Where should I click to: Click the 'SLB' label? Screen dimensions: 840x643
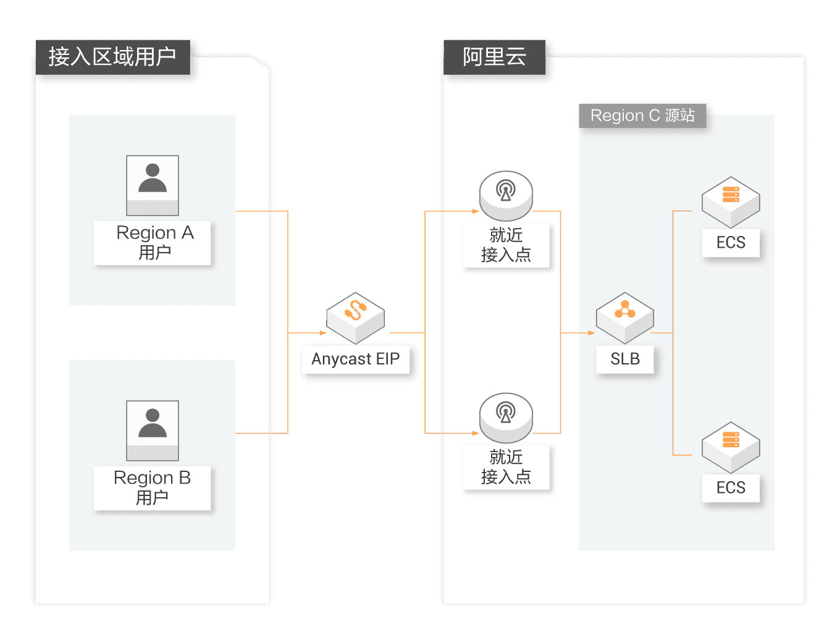click(x=625, y=359)
